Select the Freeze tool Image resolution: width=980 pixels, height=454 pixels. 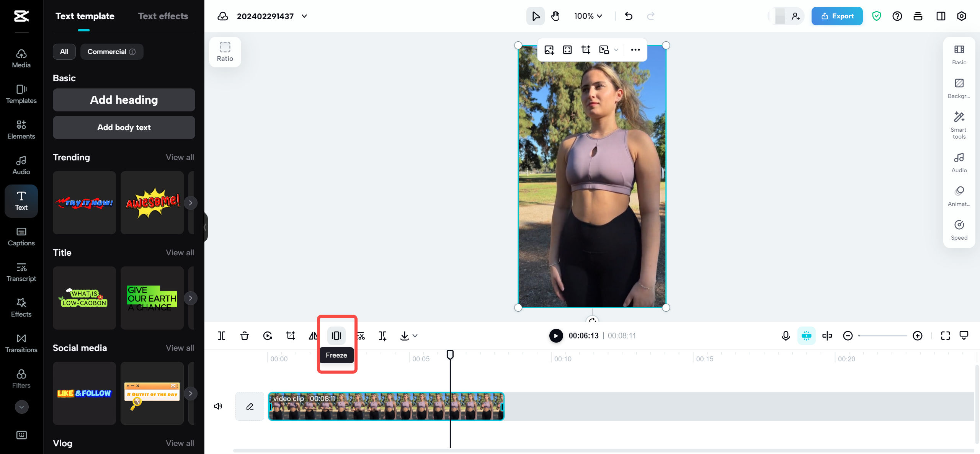336,336
